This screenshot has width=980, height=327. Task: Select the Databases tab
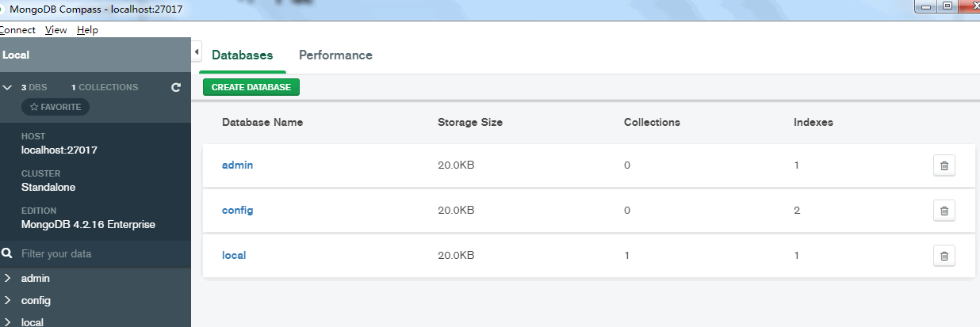click(243, 55)
